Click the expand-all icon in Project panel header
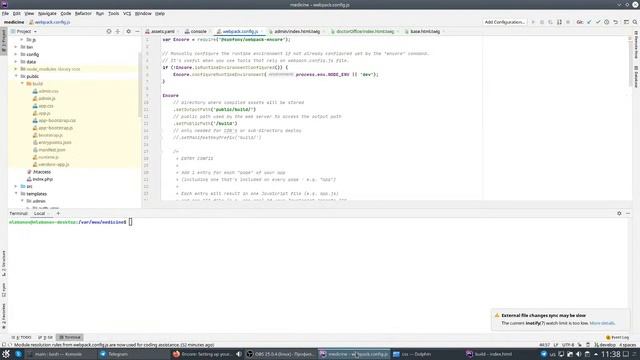Screen dimensions: 640x360 118,31
